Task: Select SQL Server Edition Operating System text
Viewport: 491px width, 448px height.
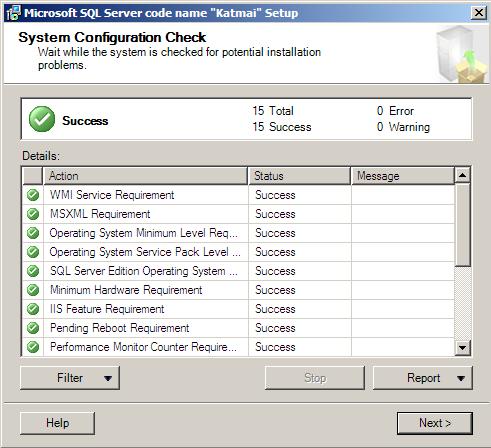Action: pos(144,271)
